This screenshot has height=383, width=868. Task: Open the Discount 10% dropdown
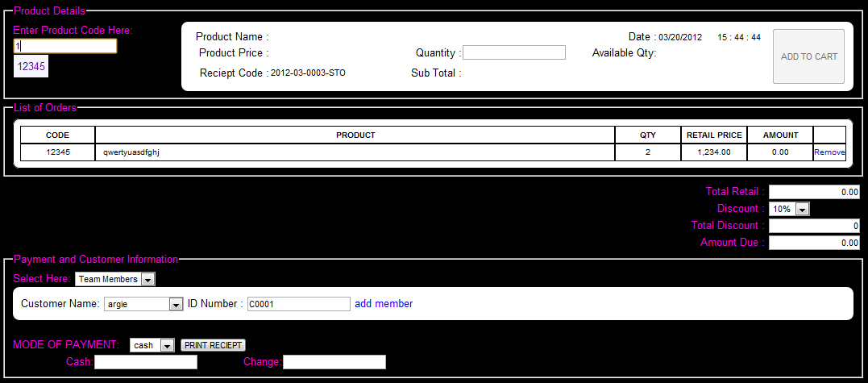(789, 209)
